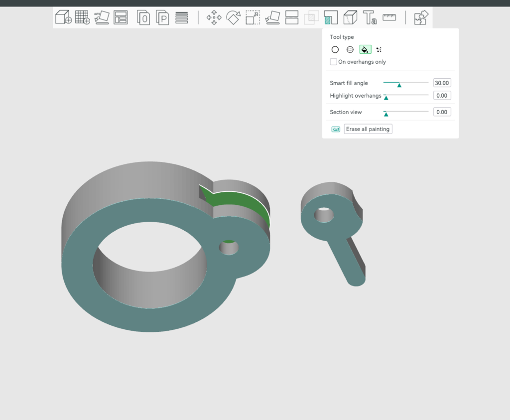Activate the Place on face tool
The image size is (510, 420).
point(272,17)
